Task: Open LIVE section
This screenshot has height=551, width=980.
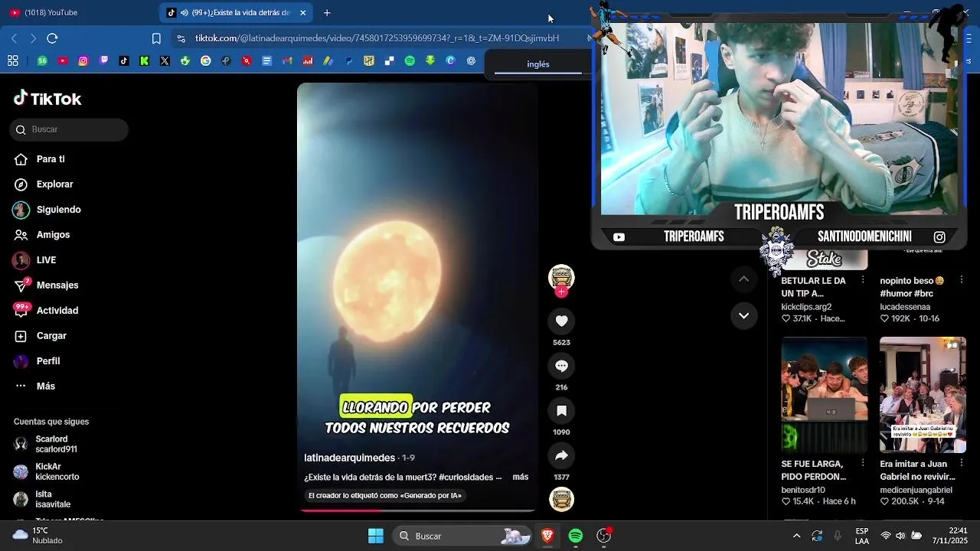Action: (x=46, y=260)
